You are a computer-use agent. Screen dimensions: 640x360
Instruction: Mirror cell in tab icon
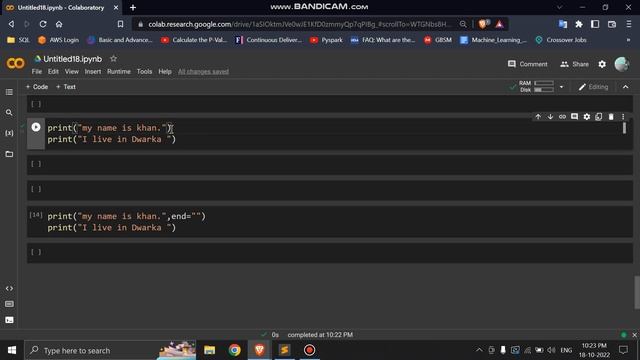(x=598, y=117)
